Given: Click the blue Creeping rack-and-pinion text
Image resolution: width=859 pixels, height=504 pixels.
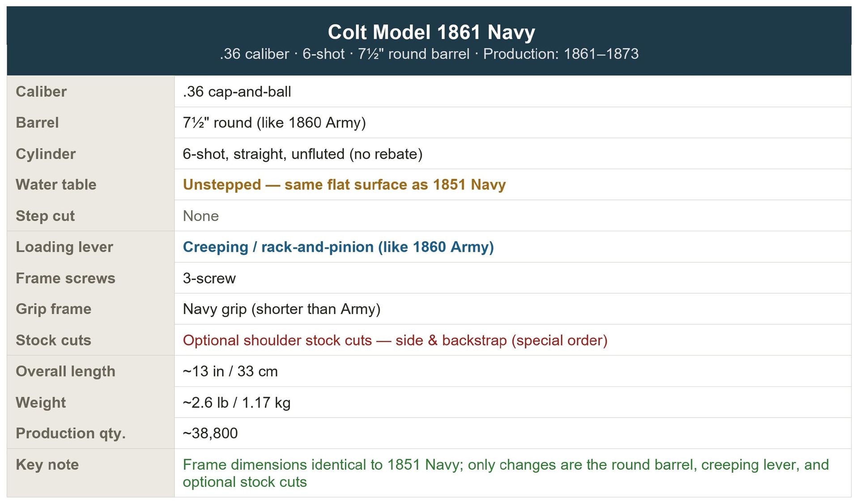Looking at the screenshot, I should 338,247.
